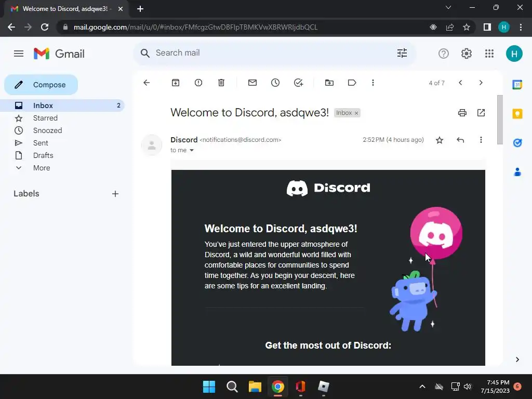Click the Labels heading in the sidebar
This screenshot has width=532, height=399.
coord(26,194)
